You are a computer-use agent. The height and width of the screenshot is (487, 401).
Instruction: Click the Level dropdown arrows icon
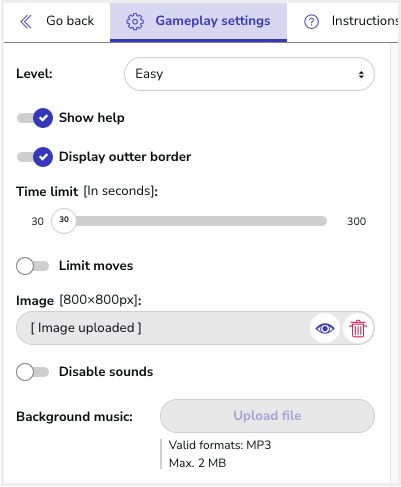[x=361, y=74]
